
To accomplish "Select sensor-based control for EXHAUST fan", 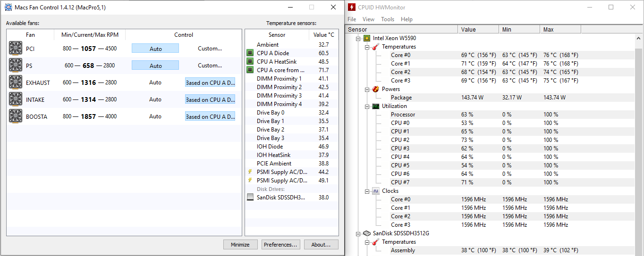I will tap(210, 82).
